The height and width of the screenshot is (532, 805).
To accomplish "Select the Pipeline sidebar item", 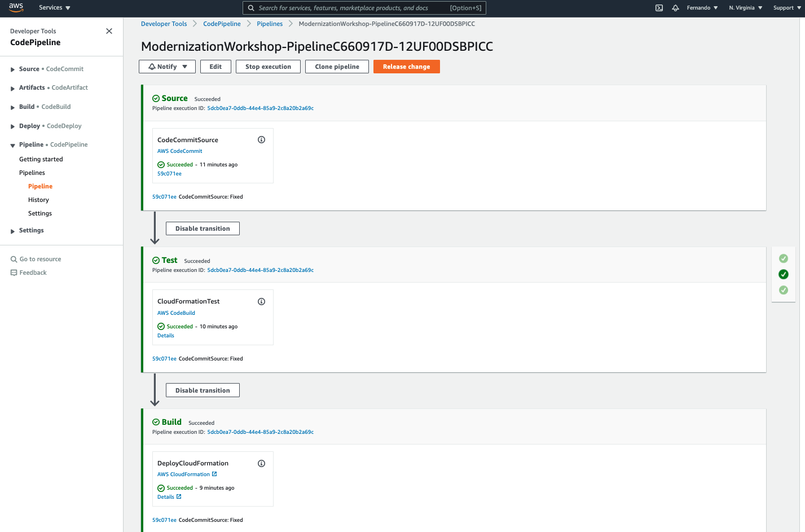I will point(40,186).
